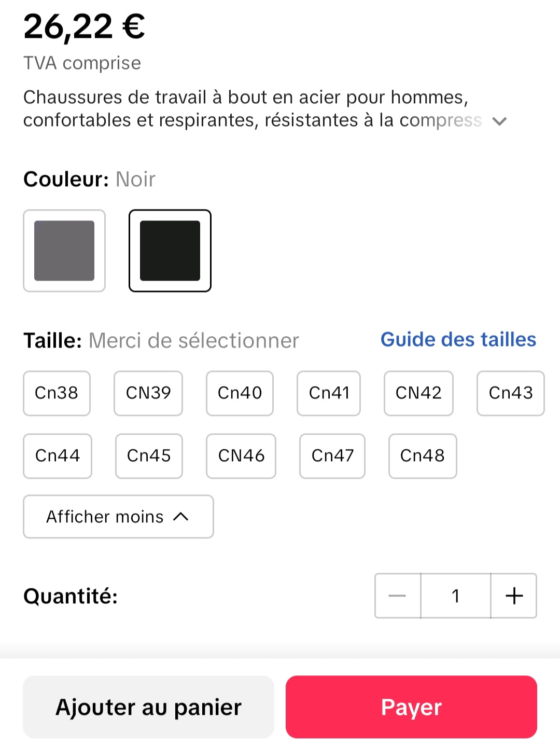Viewport: 560px width, 747px height.
Task: Decrease quantity with minus icon
Action: pos(397,596)
